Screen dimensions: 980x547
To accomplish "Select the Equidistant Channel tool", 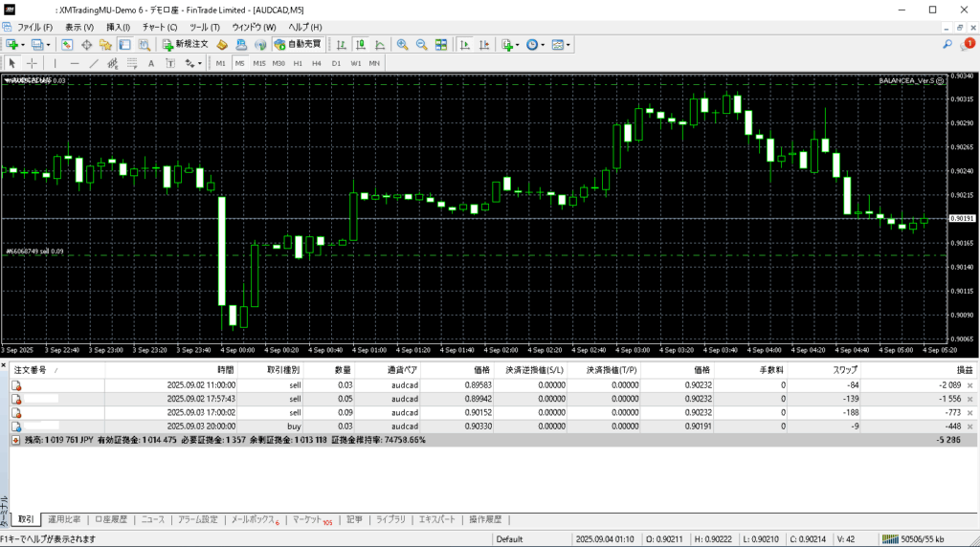I will [113, 63].
